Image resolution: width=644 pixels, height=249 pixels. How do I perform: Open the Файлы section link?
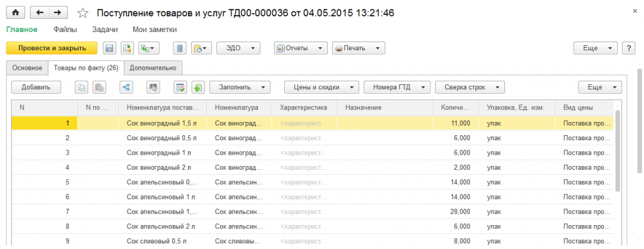point(65,30)
